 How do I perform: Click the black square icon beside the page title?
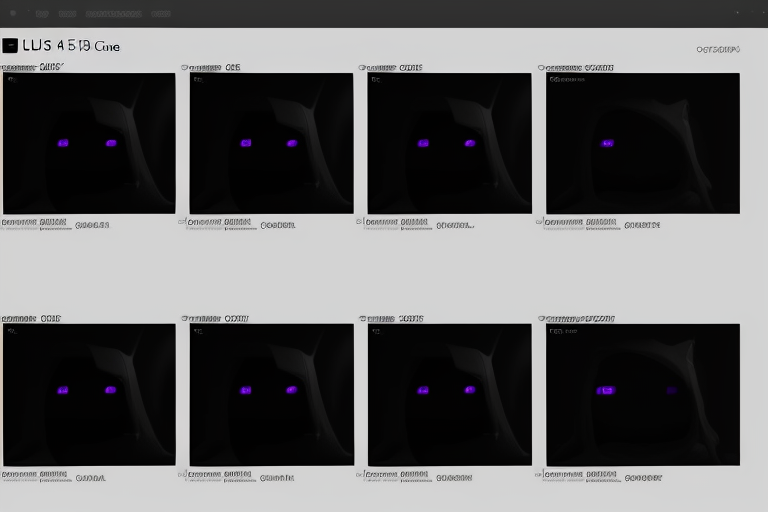point(10,45)
